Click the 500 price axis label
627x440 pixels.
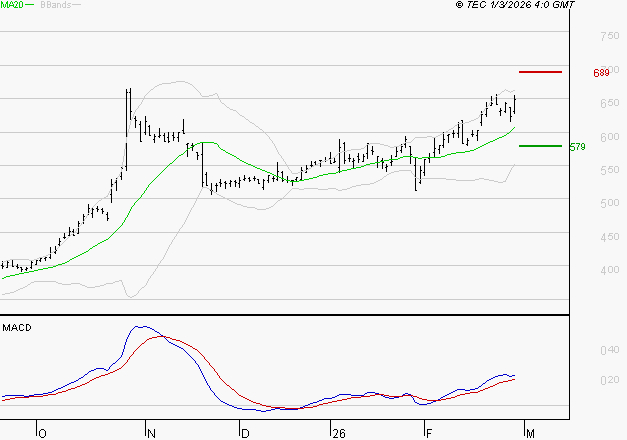point(610,203)
